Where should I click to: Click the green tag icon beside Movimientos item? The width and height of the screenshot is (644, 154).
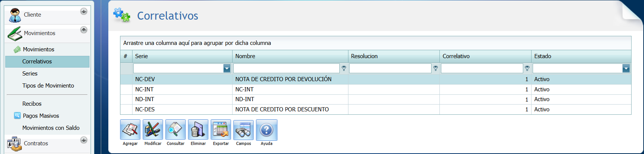[17, 49]
